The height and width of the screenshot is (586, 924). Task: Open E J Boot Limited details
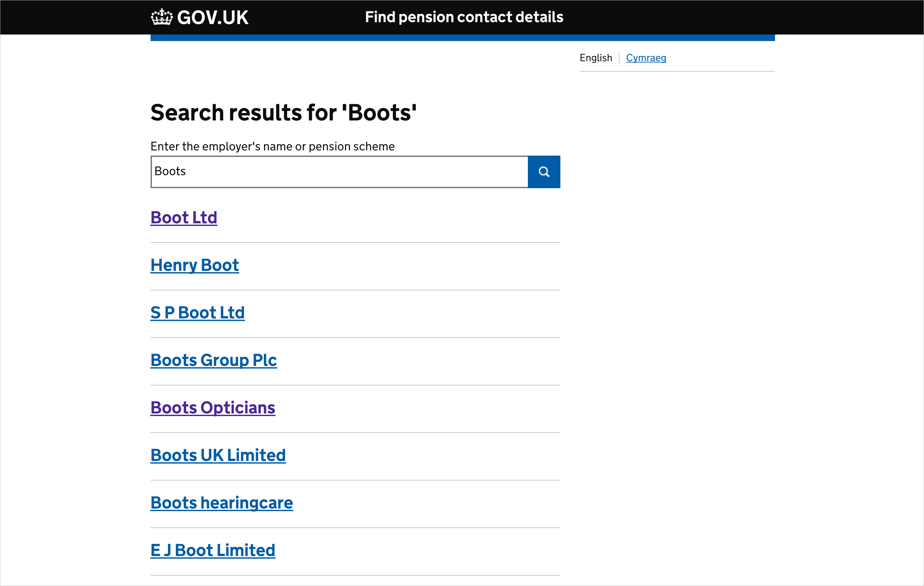tap(213, 550)
